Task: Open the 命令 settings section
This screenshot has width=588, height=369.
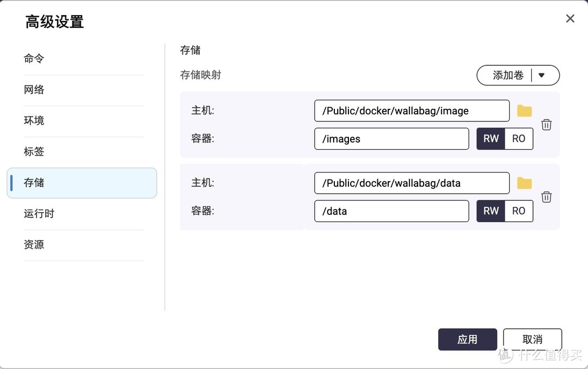Action: pyautogui.click(x=34, y=59)
